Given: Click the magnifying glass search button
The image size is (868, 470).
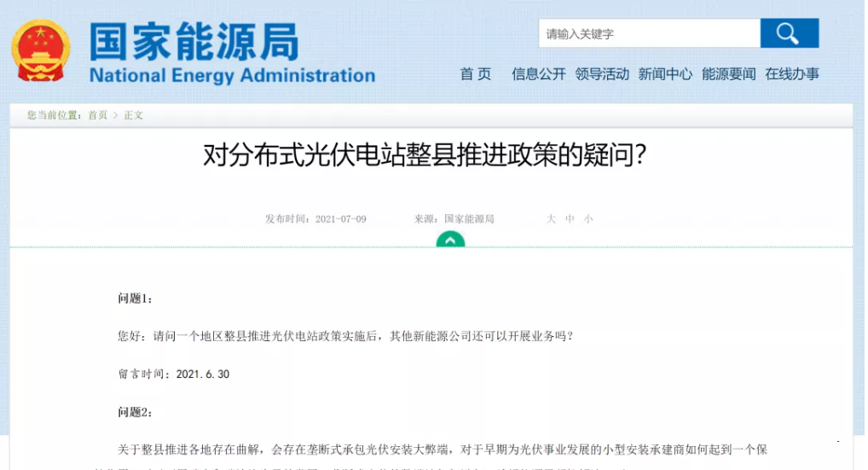Looking at the screenshot, I should (x=789, y=33).
